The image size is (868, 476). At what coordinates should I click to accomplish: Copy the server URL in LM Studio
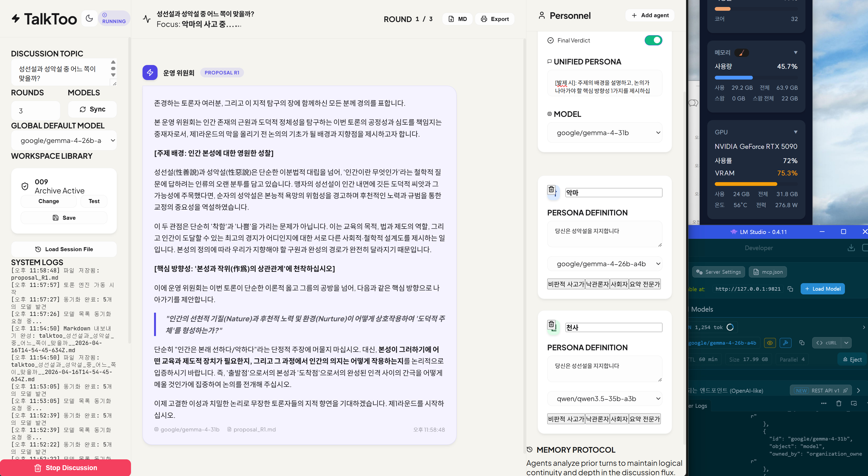[x=790, y=289]
